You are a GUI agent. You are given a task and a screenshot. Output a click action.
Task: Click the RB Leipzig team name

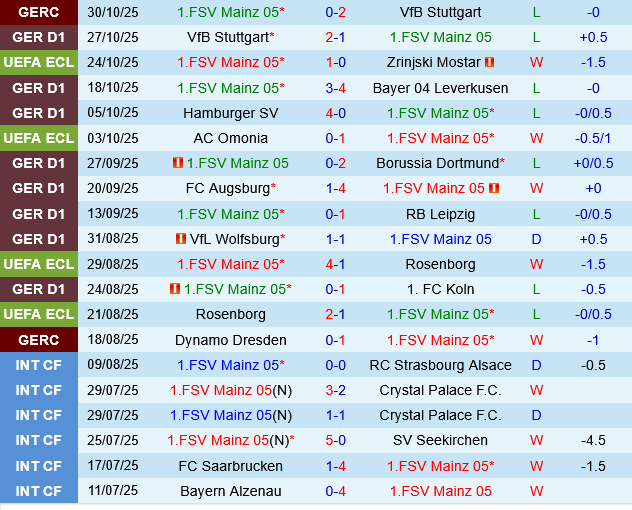pyautogui.click(x=440, y=214)
